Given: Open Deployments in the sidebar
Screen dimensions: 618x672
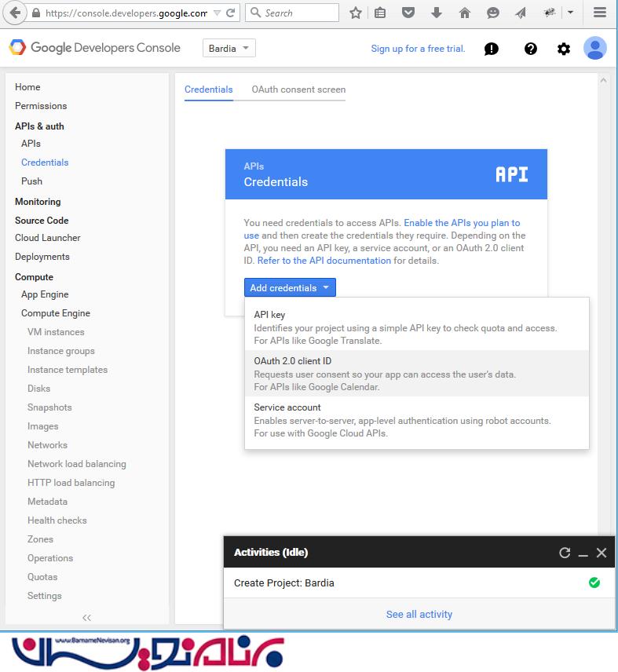Looking at the screenshot, I should click(42, 257).
